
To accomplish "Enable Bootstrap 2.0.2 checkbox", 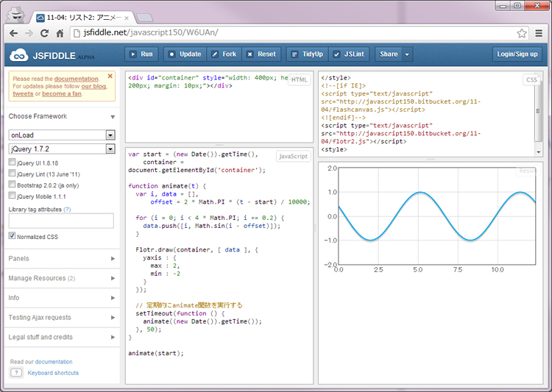I will point(12,185).
